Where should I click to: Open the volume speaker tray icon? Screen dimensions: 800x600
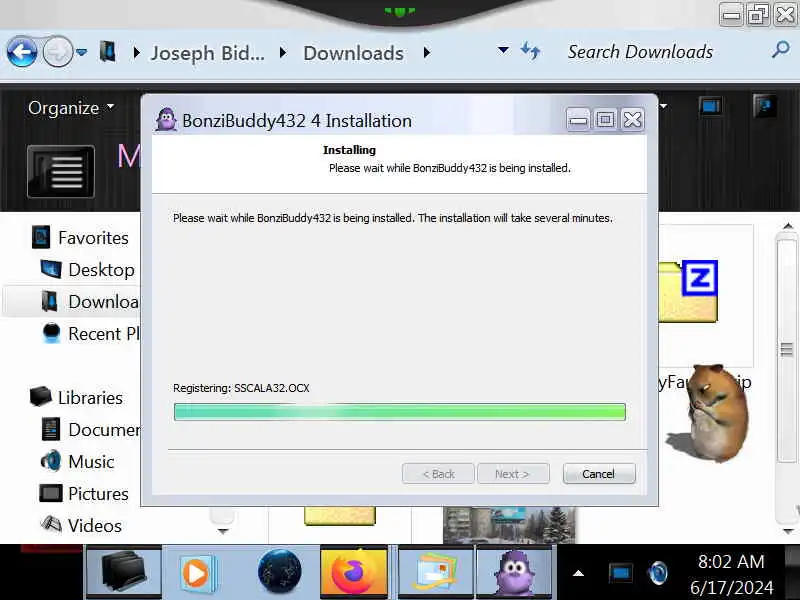coord(658,573)
